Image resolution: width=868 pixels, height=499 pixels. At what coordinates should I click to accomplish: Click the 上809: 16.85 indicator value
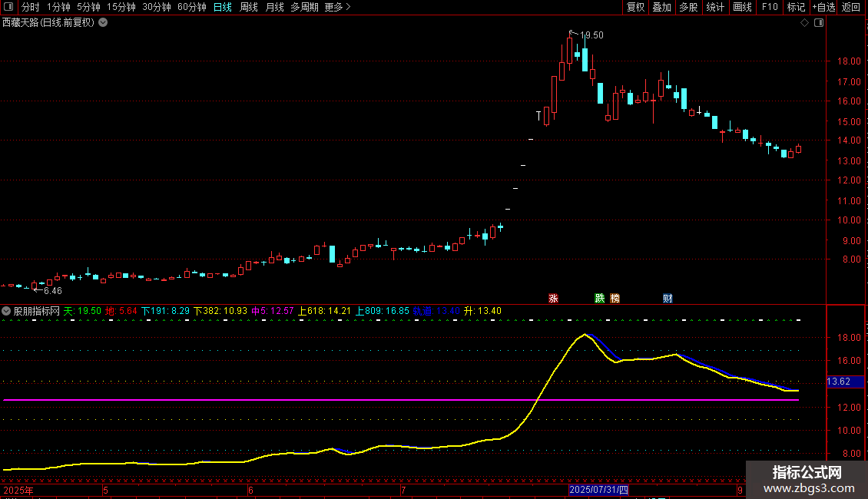click(383, 311)
